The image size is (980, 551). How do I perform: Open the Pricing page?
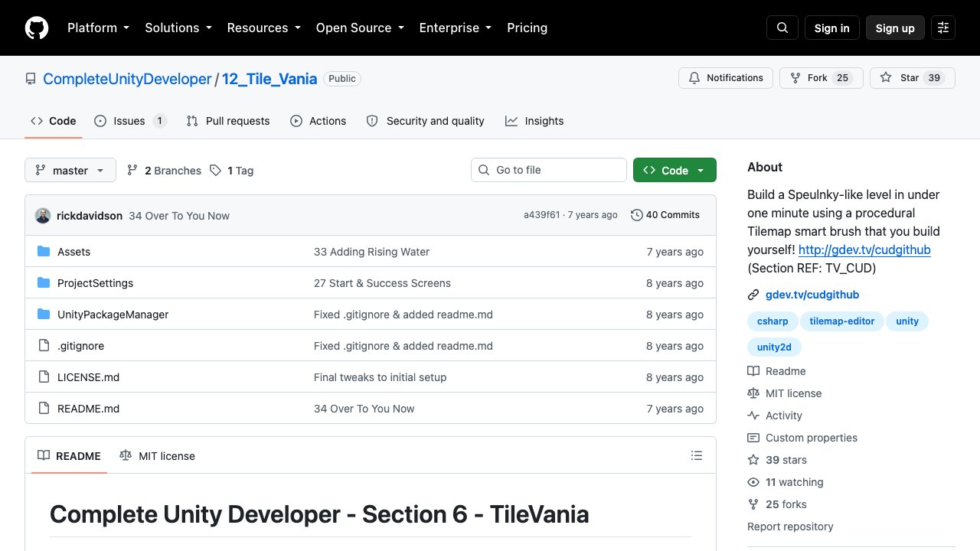[528, 28]
